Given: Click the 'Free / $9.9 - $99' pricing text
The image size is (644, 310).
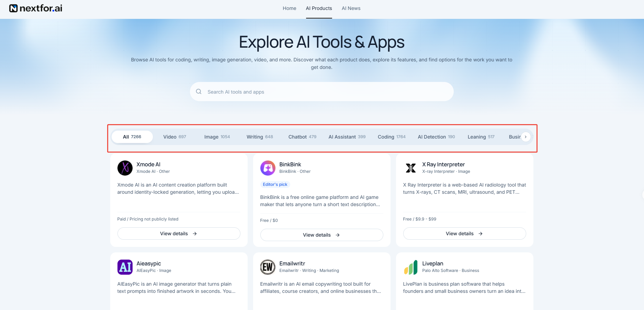Looking at the screenshot, I should point(420,219).
